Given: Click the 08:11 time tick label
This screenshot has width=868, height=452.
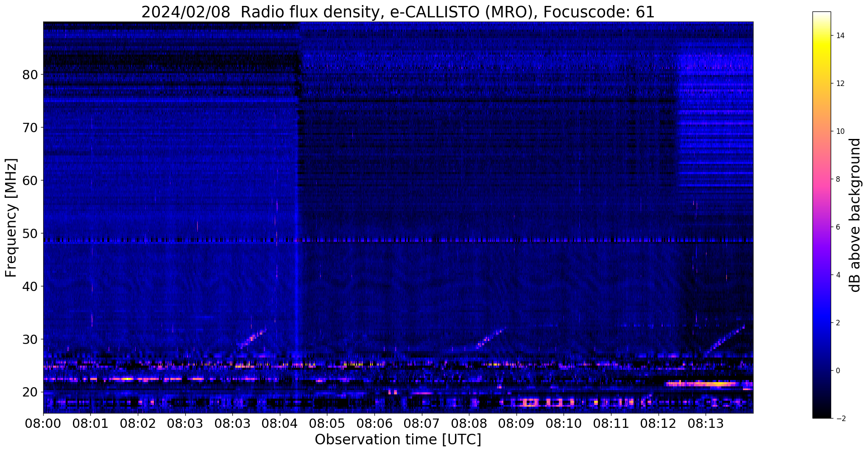Looking at the screenshot, I should (611, 424).
